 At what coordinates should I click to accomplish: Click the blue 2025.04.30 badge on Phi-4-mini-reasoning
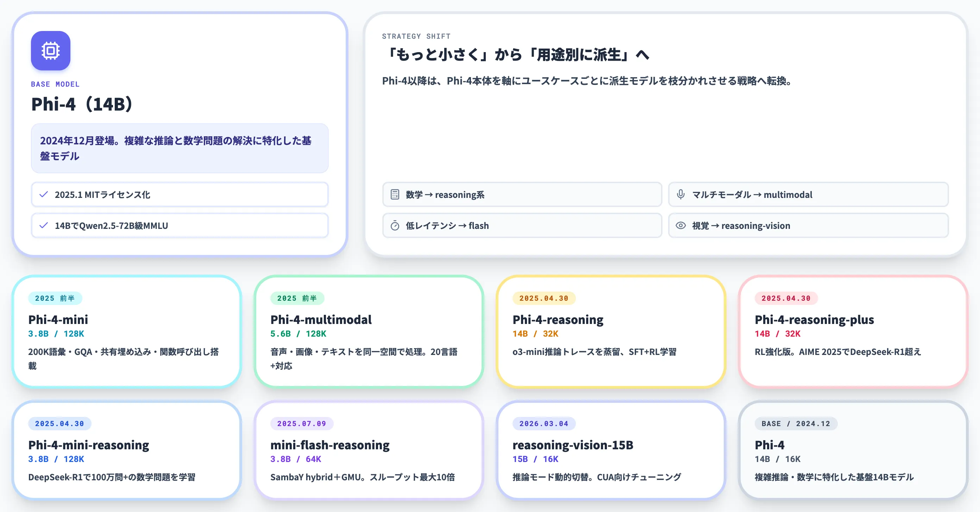(x=59, y=423)
